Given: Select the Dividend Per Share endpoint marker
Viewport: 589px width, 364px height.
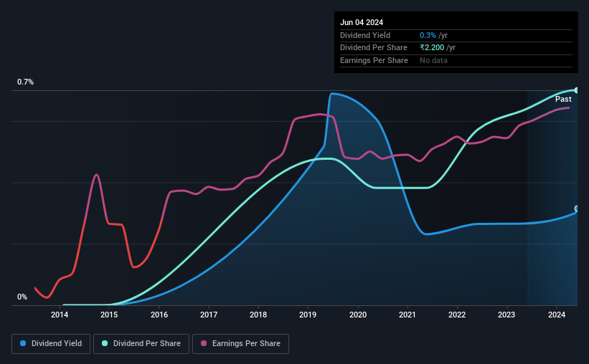Looking at the screenshot, I should coord(577,90).
